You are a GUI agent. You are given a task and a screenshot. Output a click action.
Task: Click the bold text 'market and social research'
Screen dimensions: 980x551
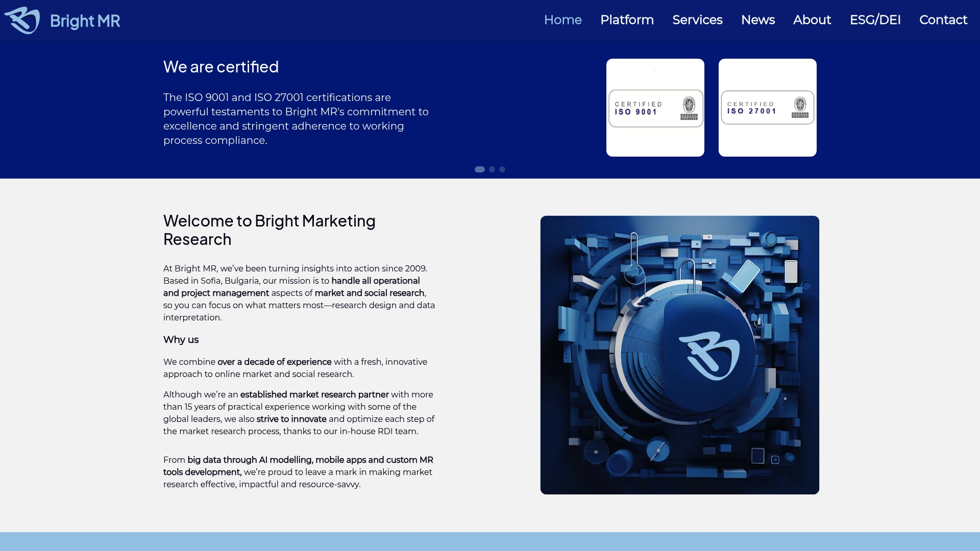pos(370,293)
